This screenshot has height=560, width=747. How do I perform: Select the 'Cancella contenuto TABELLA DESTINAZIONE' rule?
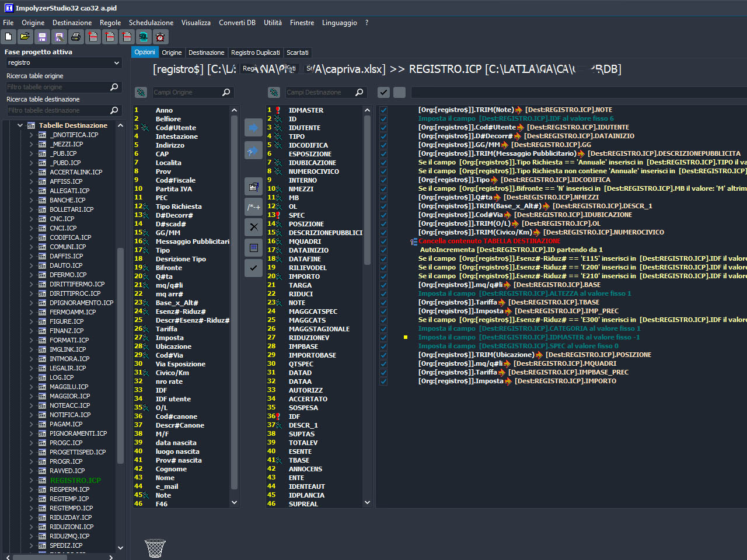click(x=489, y=241)
